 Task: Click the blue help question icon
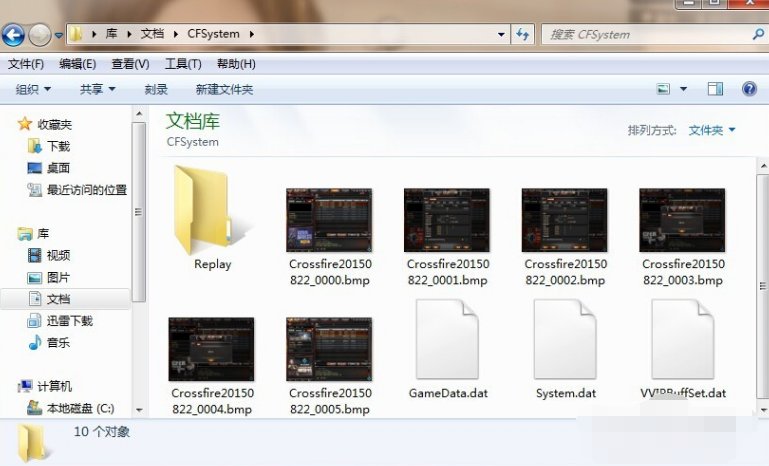coord(749,89)
